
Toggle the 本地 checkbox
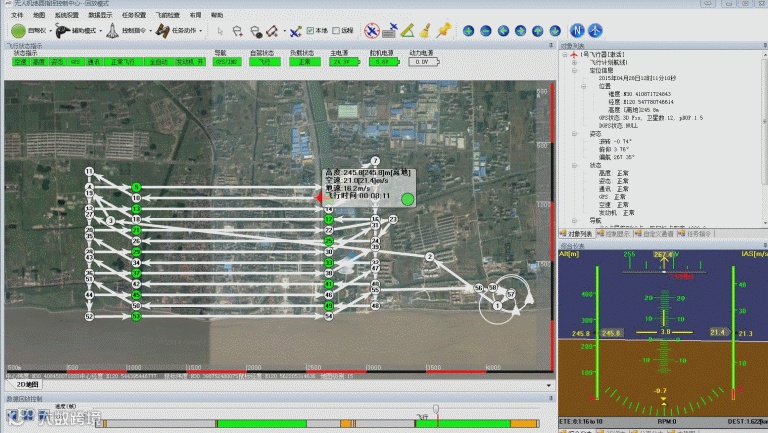pyautogui.click(x=311, y=30)
